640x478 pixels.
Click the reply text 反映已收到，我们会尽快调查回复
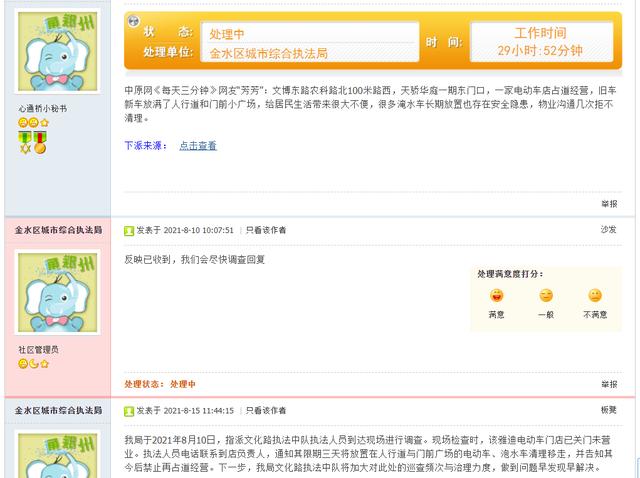click(x=195, y=260)
